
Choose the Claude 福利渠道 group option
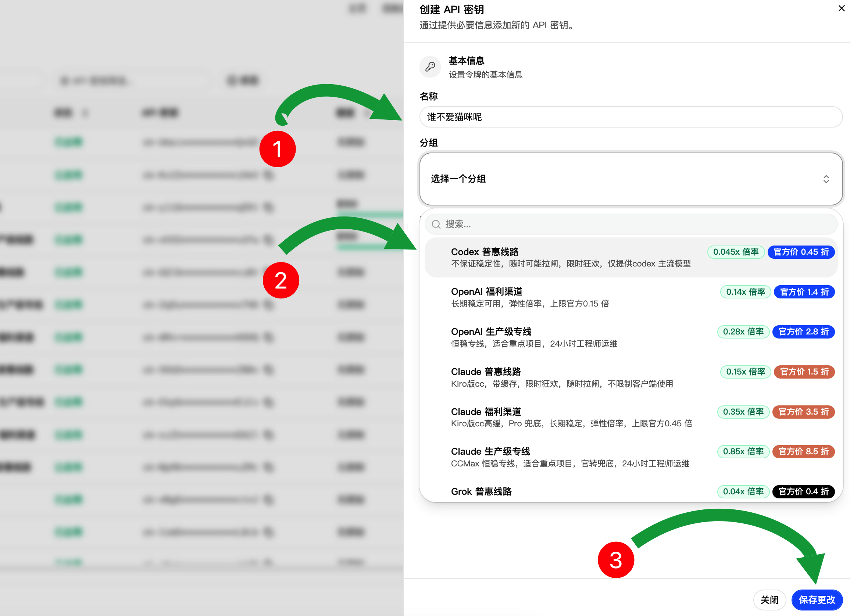click(x=631, y=418)
